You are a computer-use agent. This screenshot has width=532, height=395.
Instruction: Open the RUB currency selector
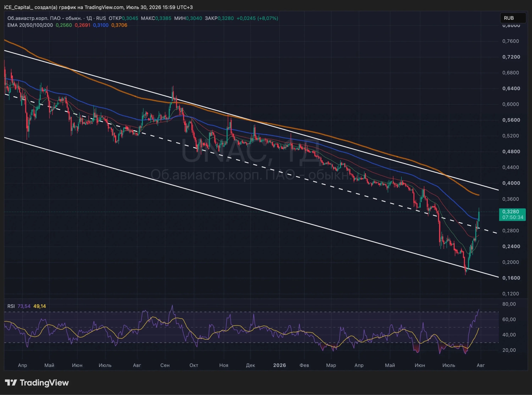[x=513, y=18]
